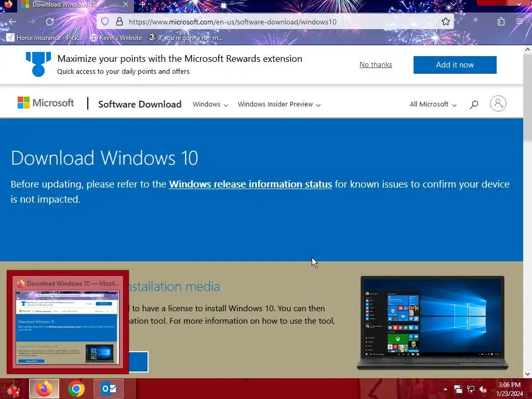Dismiss the Rewards banner with No thanks
The height and width of the screenshot is (399, 532).
click(x=376, y=64)
